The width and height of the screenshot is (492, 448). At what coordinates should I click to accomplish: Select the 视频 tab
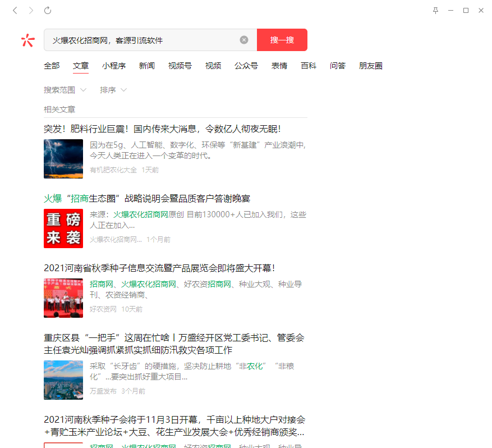pos(213,66)
